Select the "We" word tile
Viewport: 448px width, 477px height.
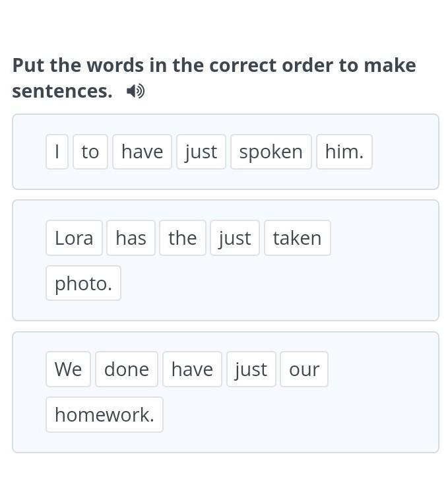[x=68, y=369]
